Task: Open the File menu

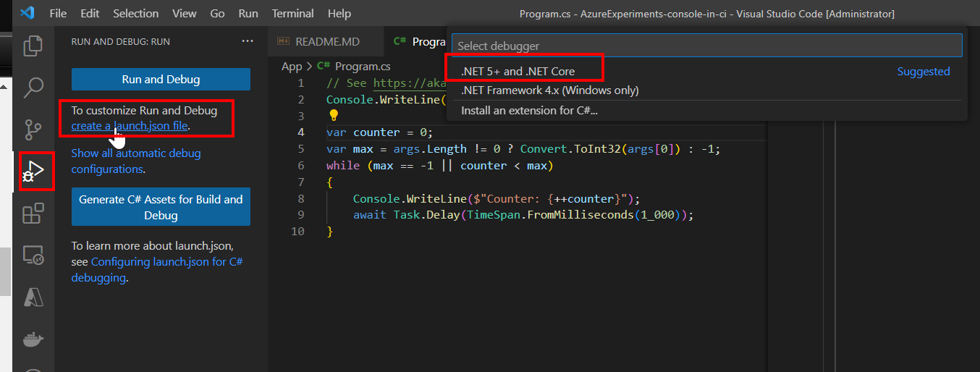Action: (x=58, y=13)
